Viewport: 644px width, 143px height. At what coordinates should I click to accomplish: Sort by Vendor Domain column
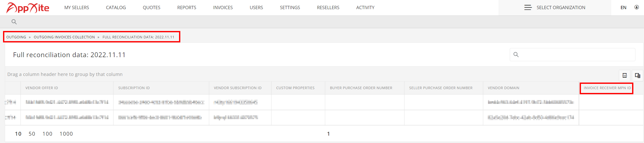[x=531, y=88]
